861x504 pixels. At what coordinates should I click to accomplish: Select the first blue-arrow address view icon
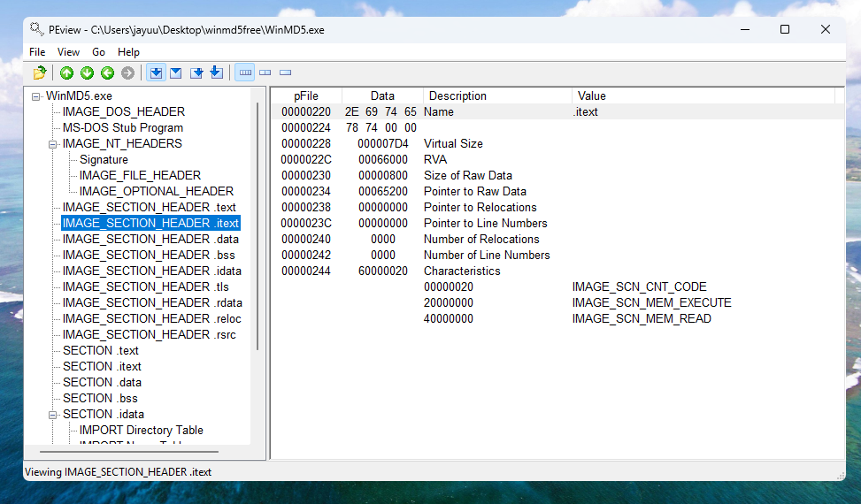[156, 73]
